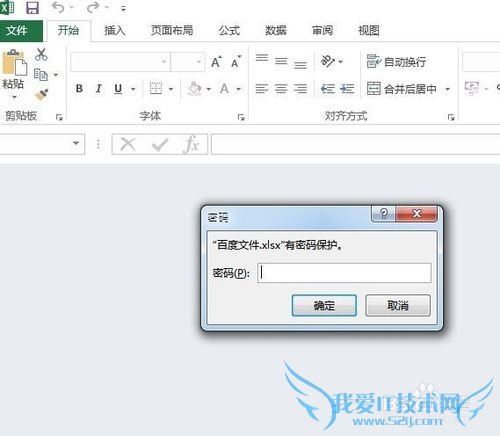Click the Paste clipboard icon

(14, 62)
